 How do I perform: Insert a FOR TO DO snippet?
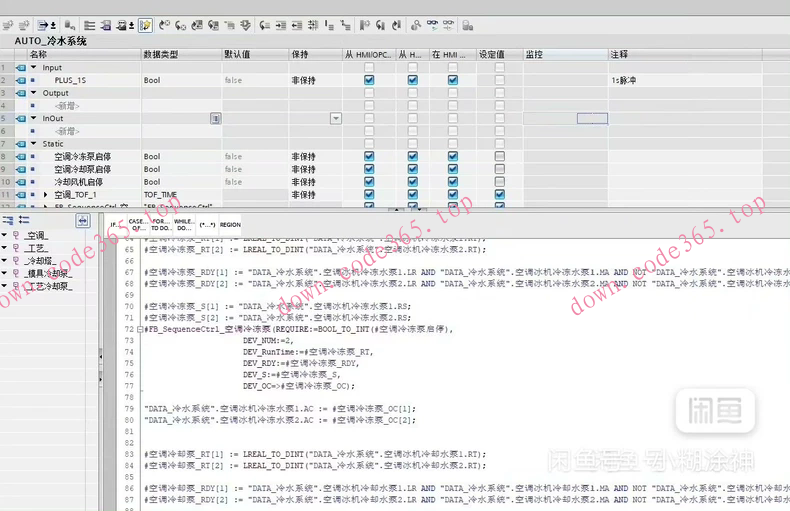coord(160,225)
